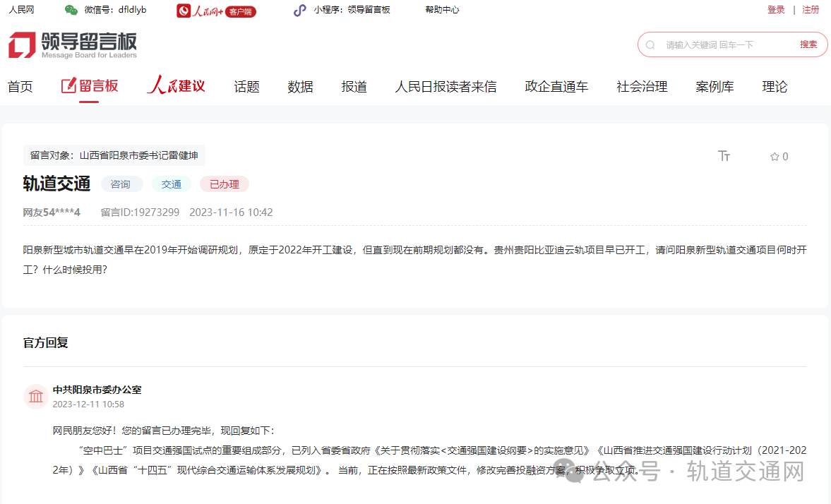
Task: Focus the keyword search input field
Action: [727, 44]
